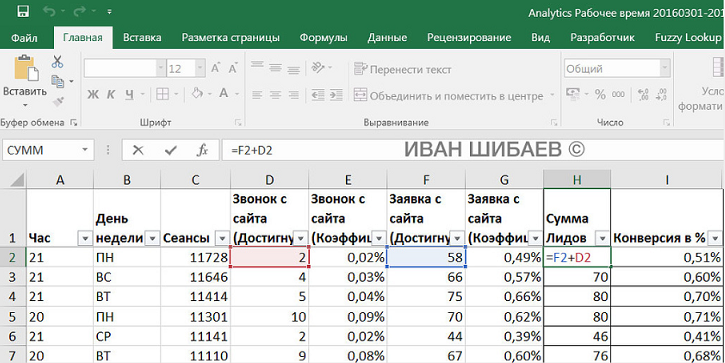Viewport: 725px width, 363px height.
Task: Open День недели filter dropdown
Action: click(x=152, y=239)
